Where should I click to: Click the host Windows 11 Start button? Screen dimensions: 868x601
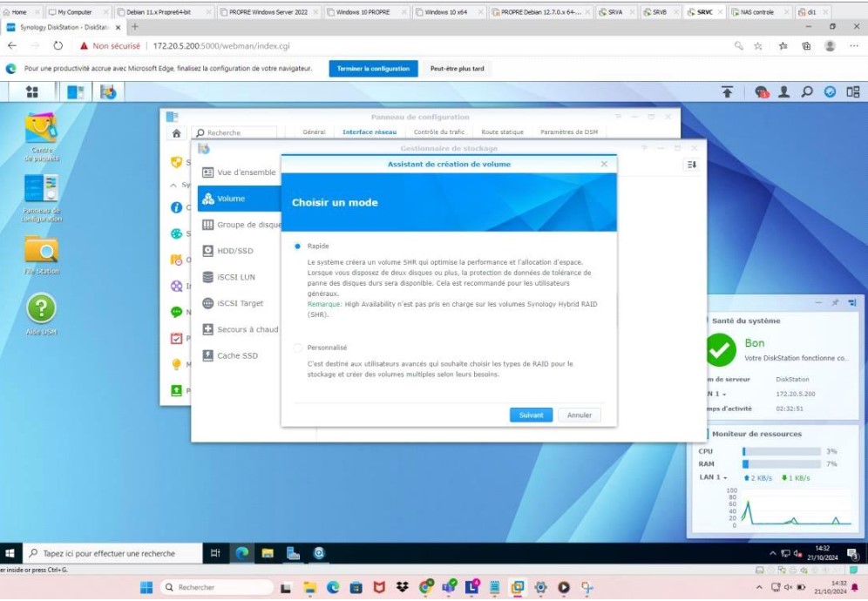(x=146, y=587)
